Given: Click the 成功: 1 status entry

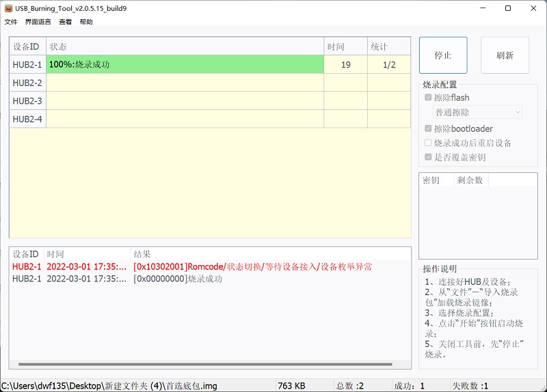Looking at the screenshot, I should [x=409, y=386].
